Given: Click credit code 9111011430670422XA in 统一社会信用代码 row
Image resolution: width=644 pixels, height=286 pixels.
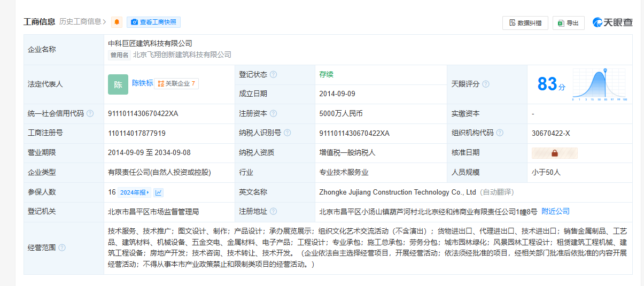Looking at the screenshot, I should [143, 113].
